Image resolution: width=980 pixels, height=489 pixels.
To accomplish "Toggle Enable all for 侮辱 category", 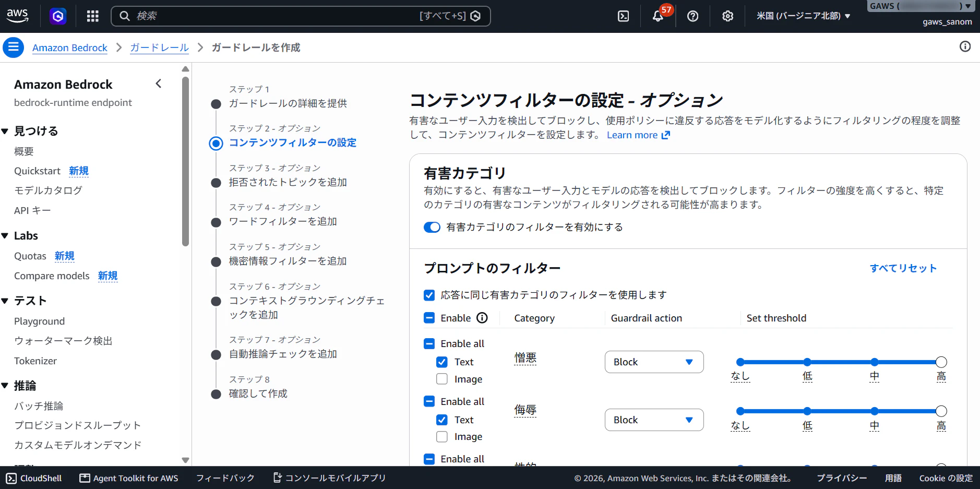I will [x=429, y=401].
